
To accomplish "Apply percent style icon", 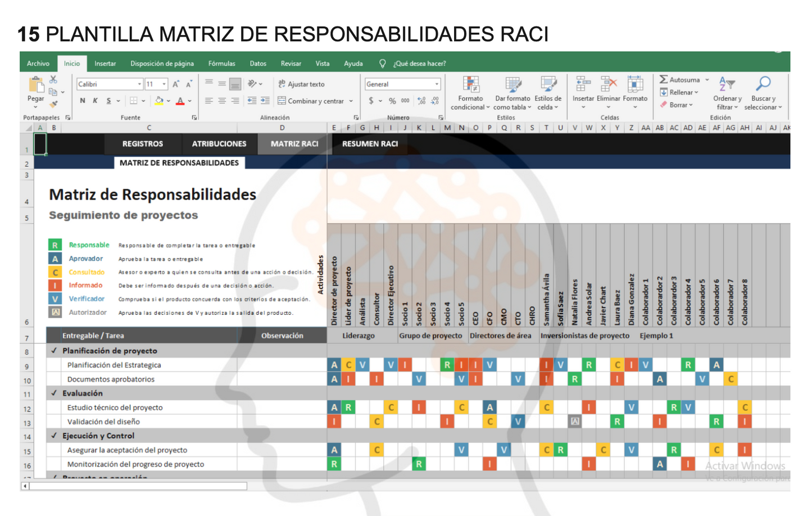I will click(x=392, y=101).
